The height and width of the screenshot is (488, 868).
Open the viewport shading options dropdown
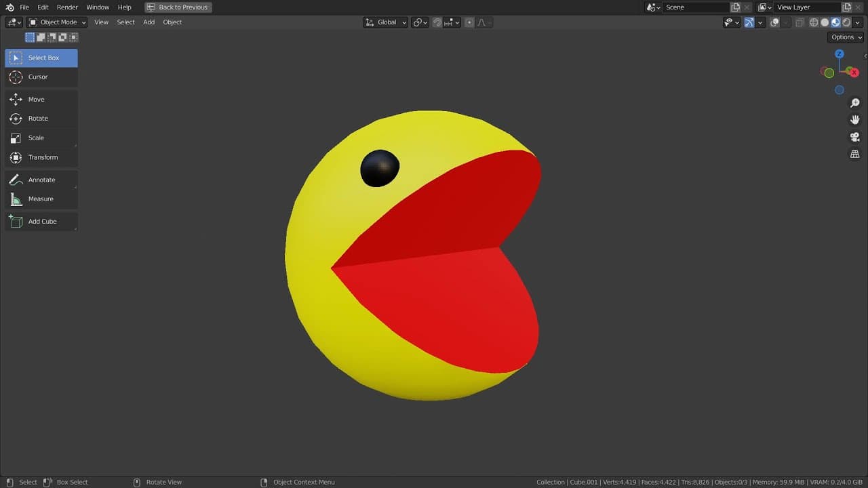[x=858, y=22]
